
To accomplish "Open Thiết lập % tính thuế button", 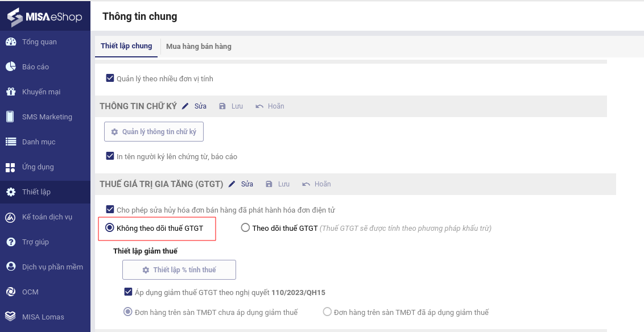I will coord(179,270).
